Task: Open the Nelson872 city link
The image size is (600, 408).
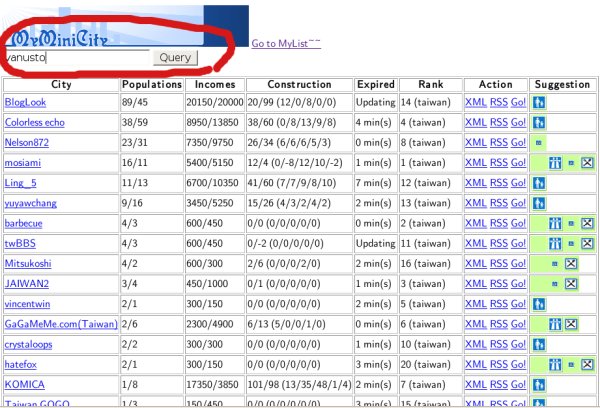Action: 27,143
